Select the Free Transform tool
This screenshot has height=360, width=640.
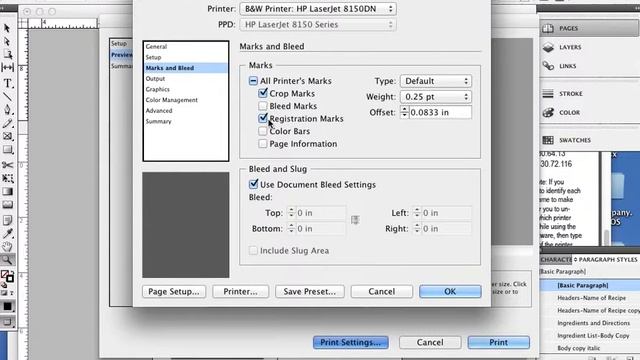click(7, 178)
